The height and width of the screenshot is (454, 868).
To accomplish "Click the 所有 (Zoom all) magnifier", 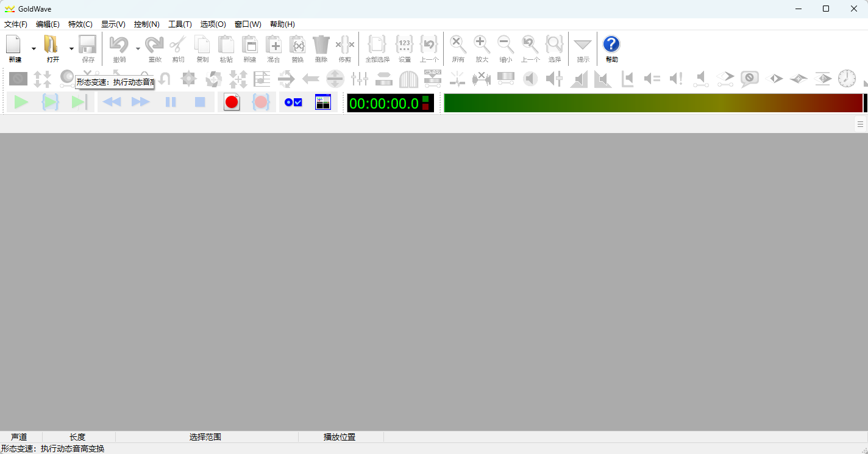I will (x=458, y=48).
